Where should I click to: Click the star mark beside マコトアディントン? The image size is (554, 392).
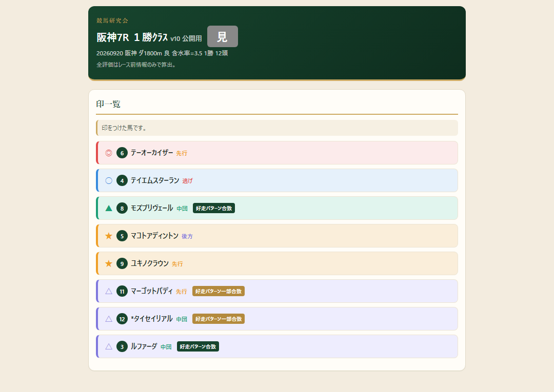pos(109,236)
